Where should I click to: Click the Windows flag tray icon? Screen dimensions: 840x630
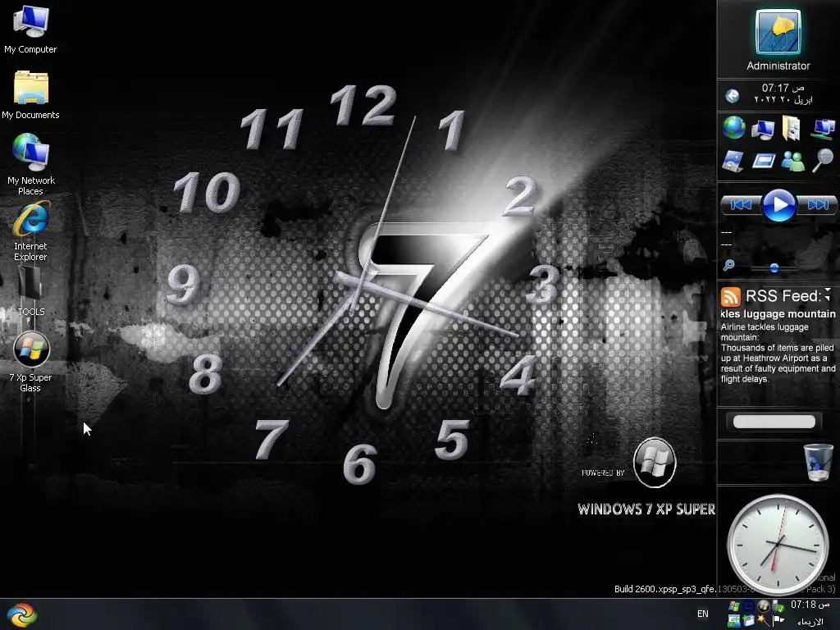coord(734,606)
